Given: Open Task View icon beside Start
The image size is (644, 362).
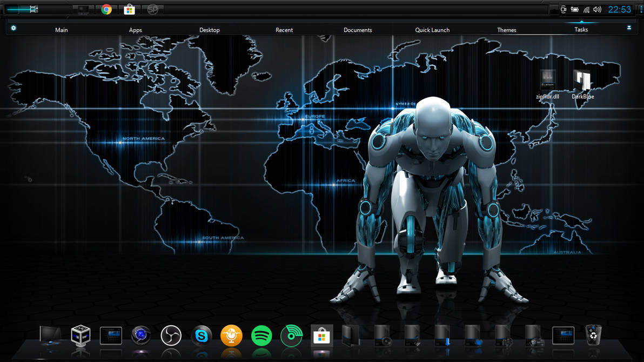Looking at the screenshot, I should [x=33, y=9].
